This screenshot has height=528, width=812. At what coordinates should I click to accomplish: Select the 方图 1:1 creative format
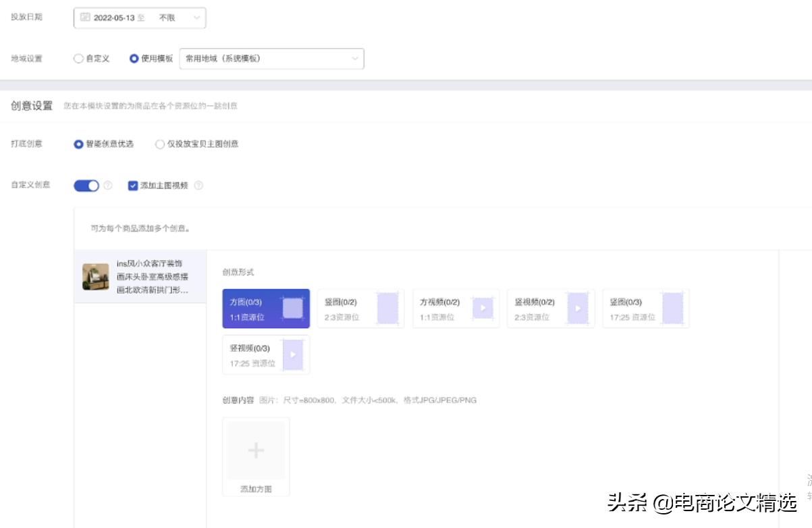[x=265, y=308]
